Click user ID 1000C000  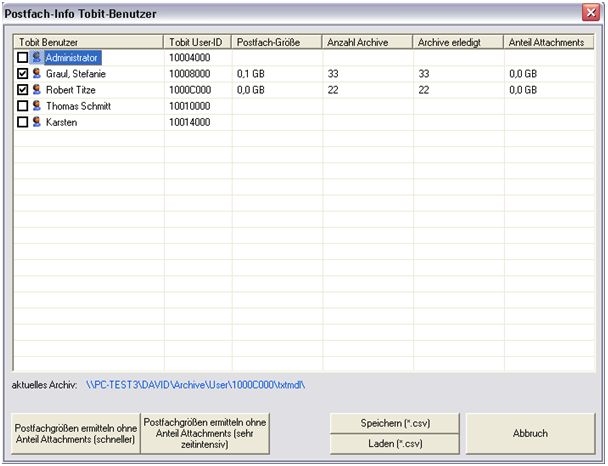(190, 90)
